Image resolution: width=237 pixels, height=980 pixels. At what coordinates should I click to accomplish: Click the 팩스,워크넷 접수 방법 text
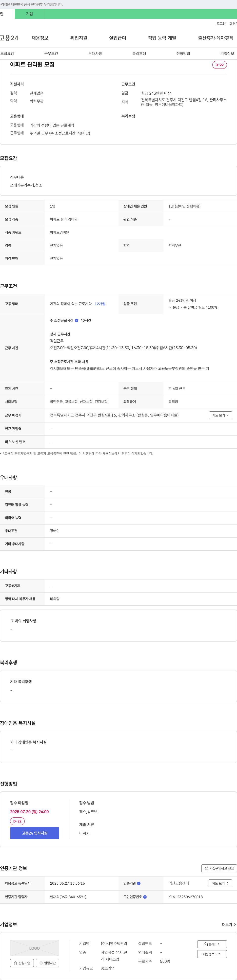coord(88,811)
